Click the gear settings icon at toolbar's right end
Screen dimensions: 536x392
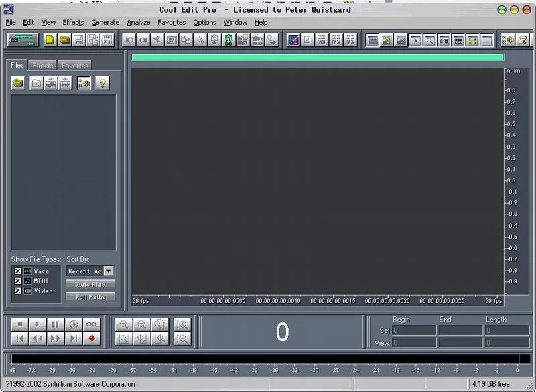click(x=508, y=40)
